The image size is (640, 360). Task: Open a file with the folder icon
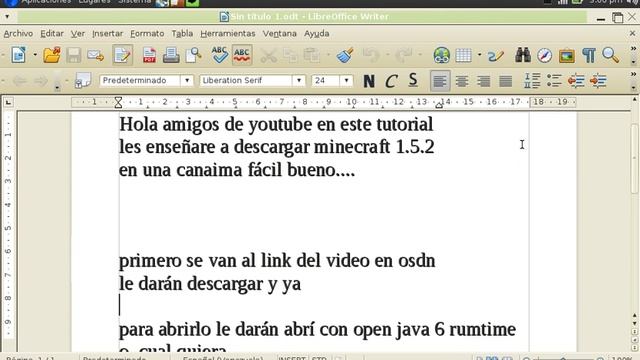(52, 55)
